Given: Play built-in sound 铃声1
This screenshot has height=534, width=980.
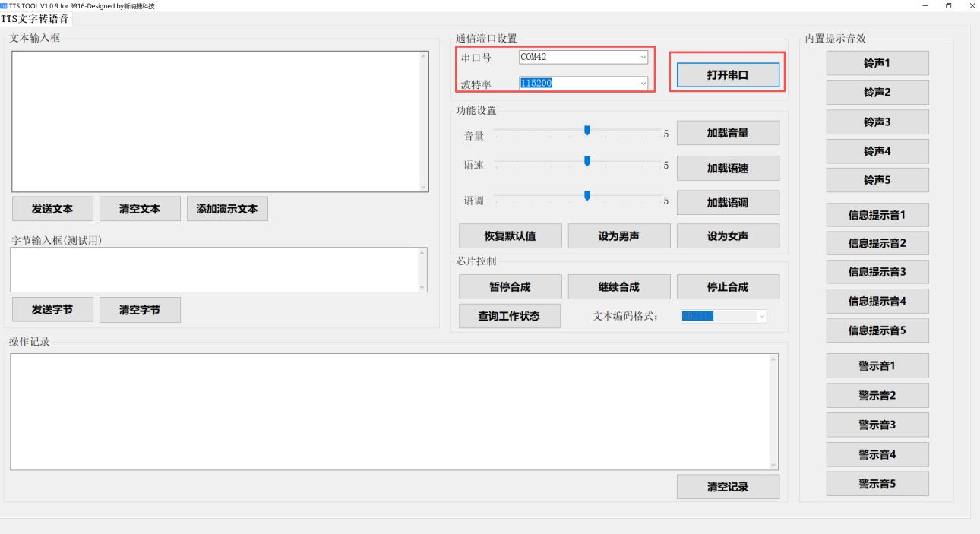Looking at the screenshot, I should [877, 63].
